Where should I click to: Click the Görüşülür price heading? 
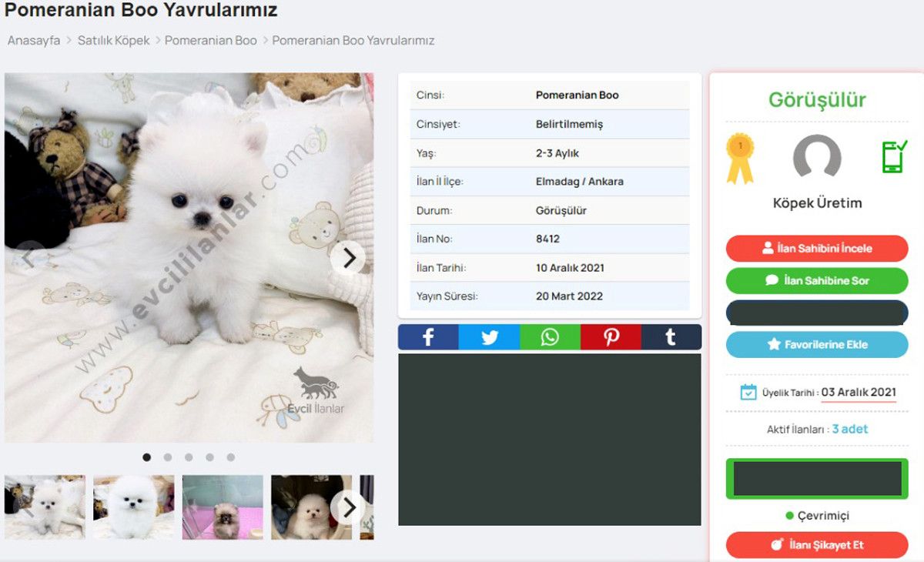click(x=817, y=99)
